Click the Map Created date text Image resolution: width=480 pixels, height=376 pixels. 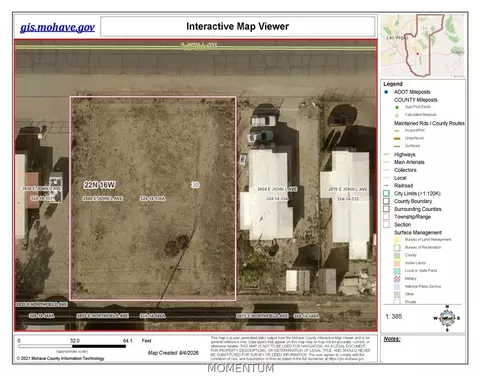[173, 353]
